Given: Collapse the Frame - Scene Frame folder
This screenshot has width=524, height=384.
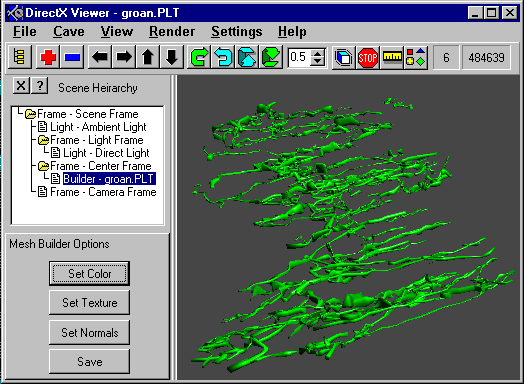Looking at the screenshot, I should (x=30, y=114).
